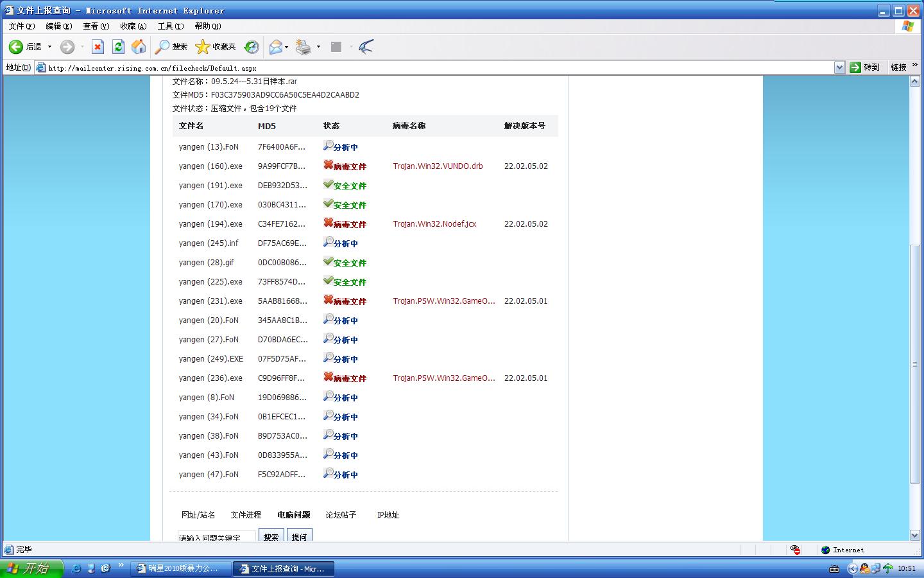Go to the Home page icon

tap(139, 46)
